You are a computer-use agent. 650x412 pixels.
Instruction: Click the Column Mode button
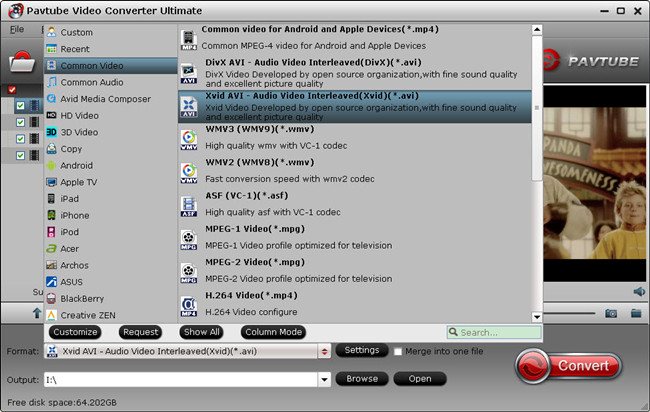pyautogui.click(x=273, y=332)
